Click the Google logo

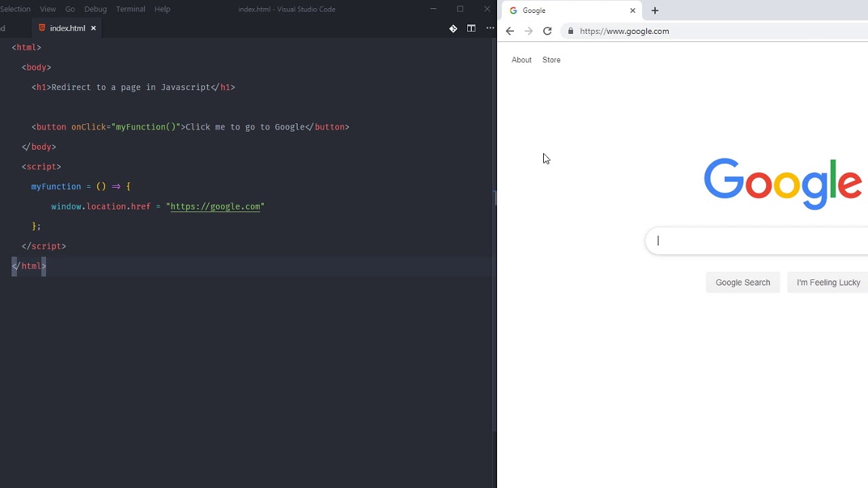pos(784,184)
